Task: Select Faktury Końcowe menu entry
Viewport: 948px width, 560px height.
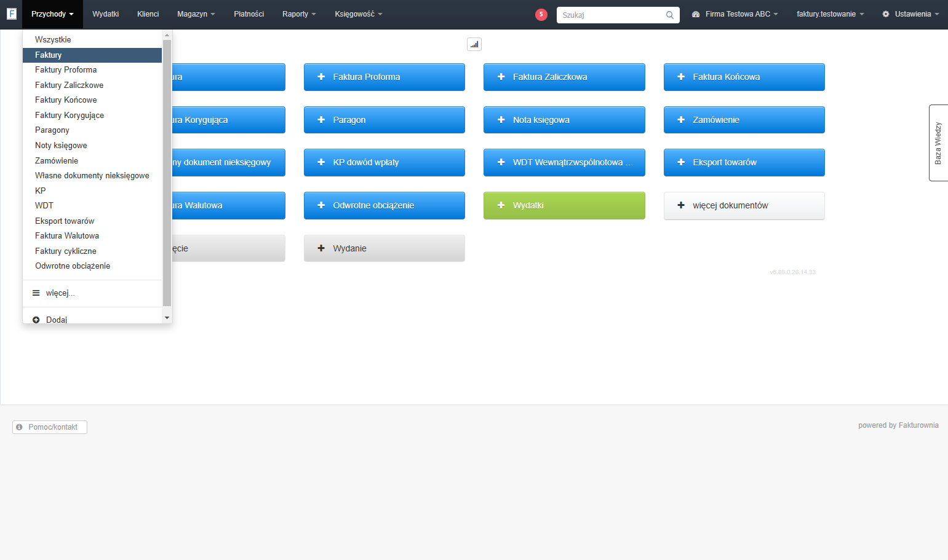Action: [92, 100]
